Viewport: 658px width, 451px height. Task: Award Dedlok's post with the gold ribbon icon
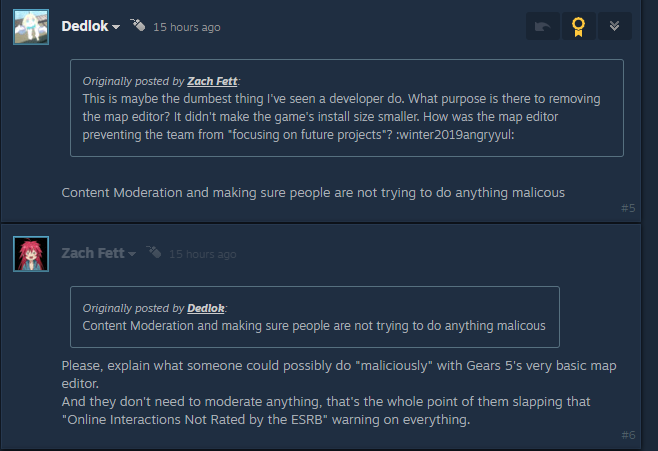[x=578, y=27]
